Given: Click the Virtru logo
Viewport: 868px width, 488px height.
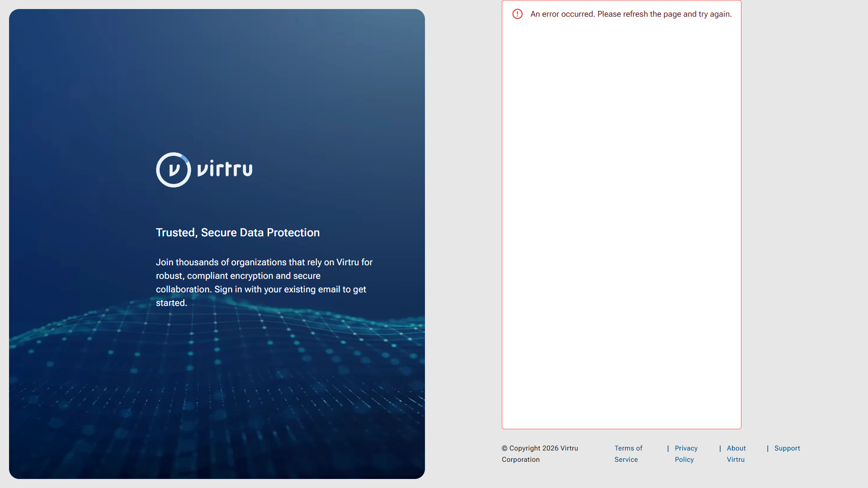Looking at the screenshot, I should pyautogui.click(x=204, y=170).
